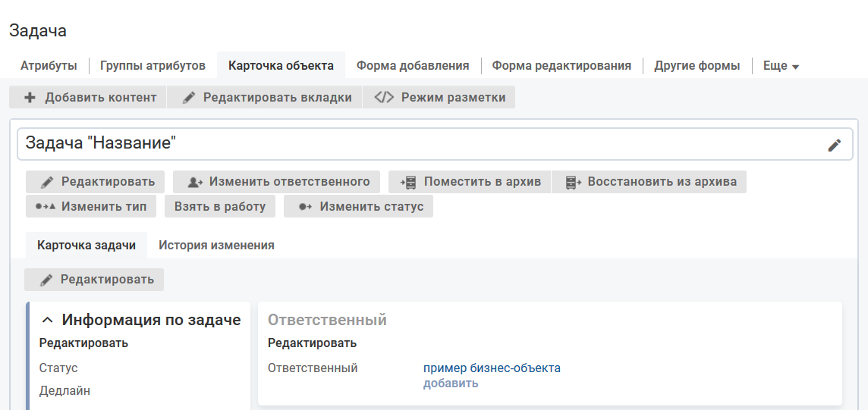Open the Еще dropdown menu

pos(781,66)
